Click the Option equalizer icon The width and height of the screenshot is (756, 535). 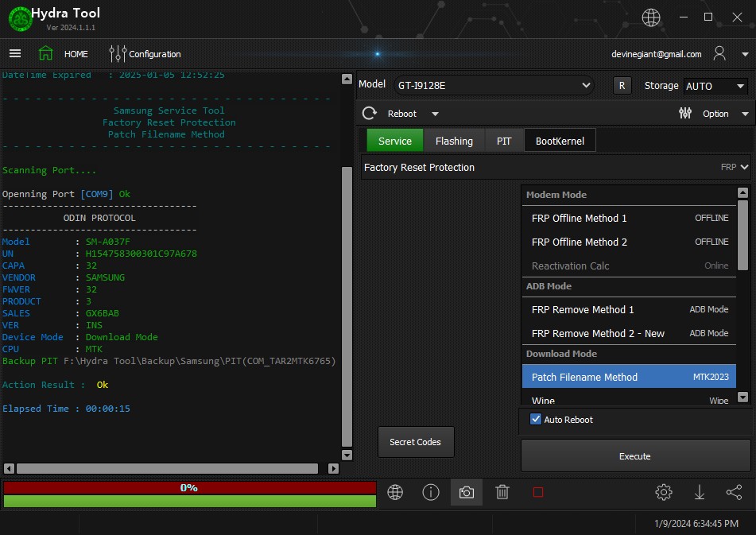point(685,113)
